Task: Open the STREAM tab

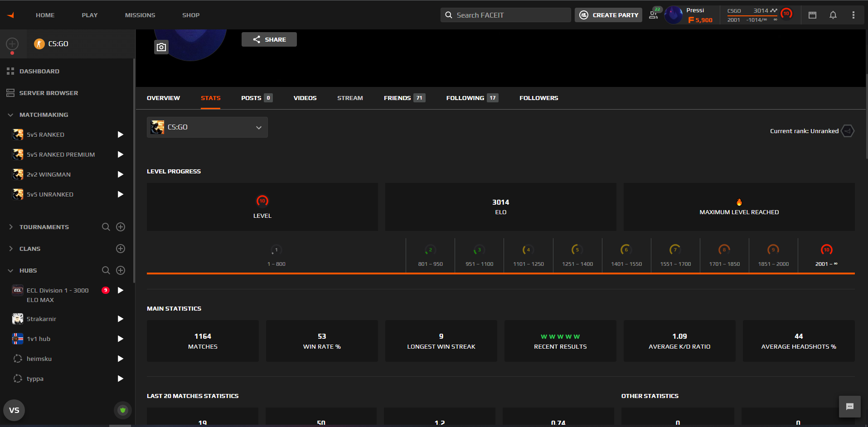Action: (350, 98)
